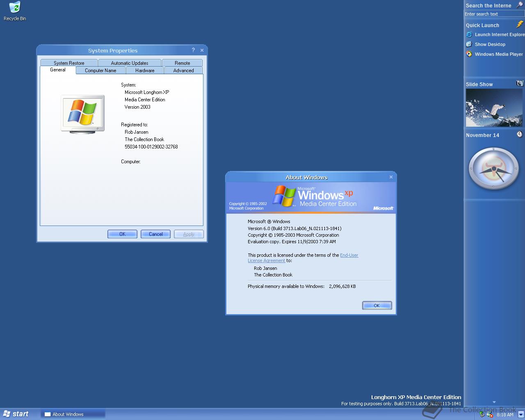This screenshot has height=420, width=525.
Task: Click OK in About Windows dialog
Action: pos(377,305)
